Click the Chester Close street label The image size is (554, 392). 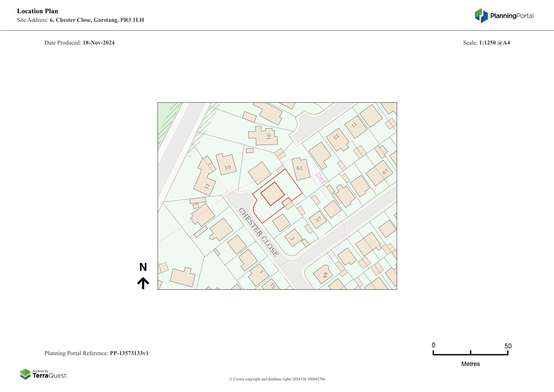coord(259,232)
